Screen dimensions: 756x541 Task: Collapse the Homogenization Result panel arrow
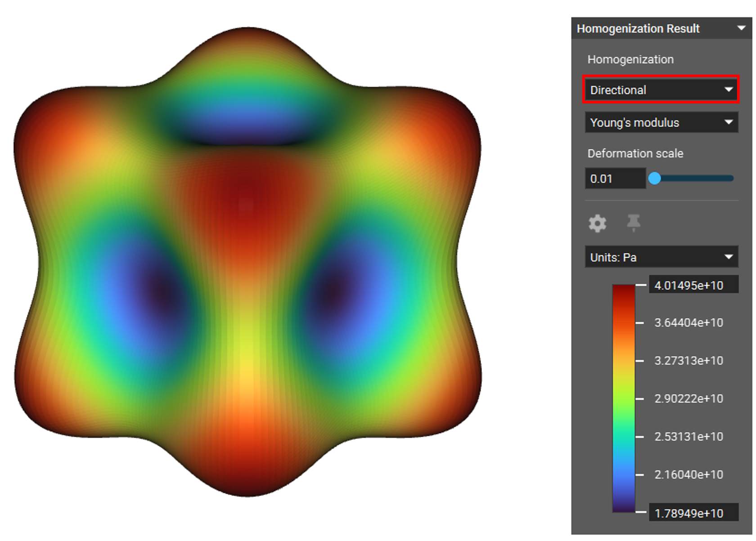(741, 28)
